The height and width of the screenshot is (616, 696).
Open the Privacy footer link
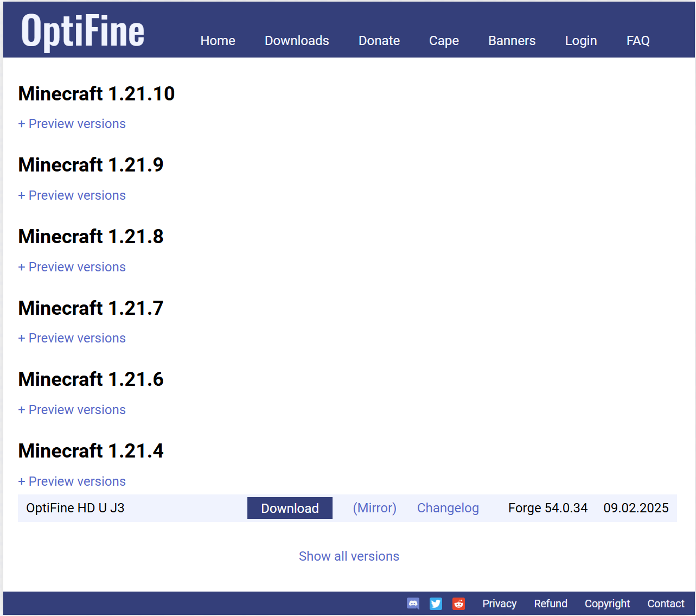click(499, 604)
